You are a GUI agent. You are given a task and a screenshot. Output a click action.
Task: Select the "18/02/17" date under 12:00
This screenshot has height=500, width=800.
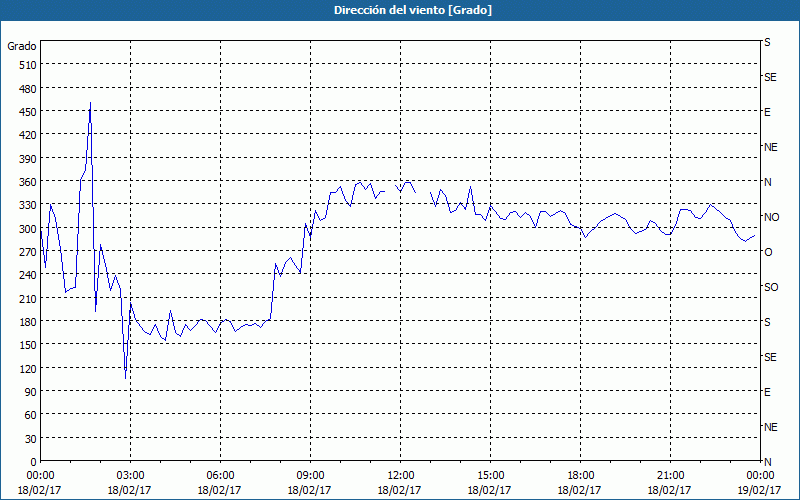pos(399,490)
